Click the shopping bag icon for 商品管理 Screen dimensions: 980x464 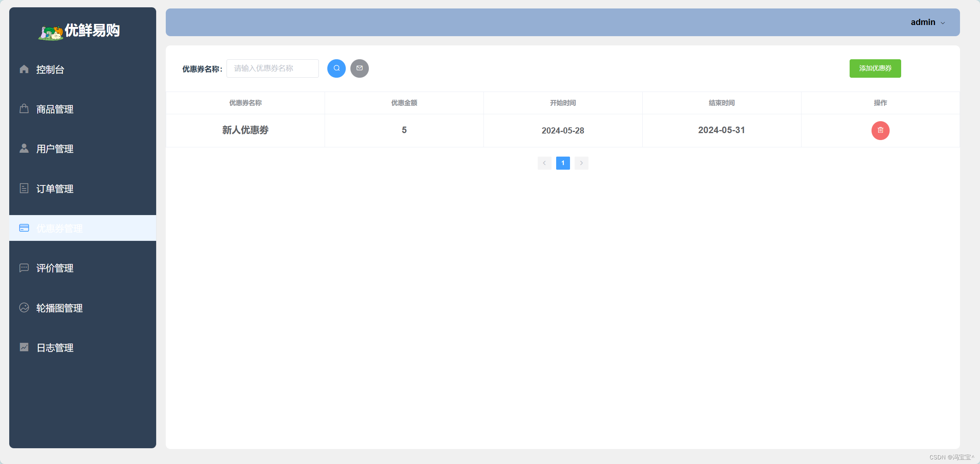tap(24, 109)
